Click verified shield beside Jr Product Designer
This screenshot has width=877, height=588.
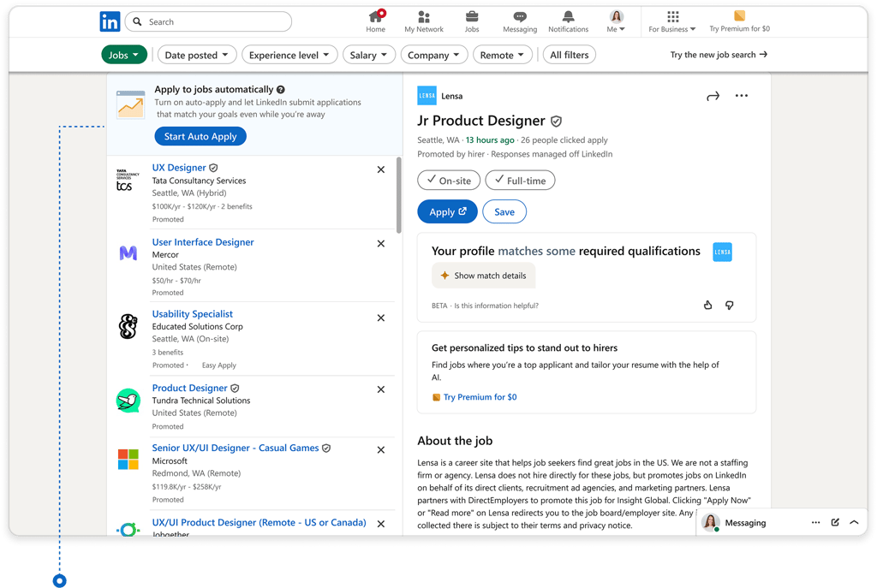556,122
